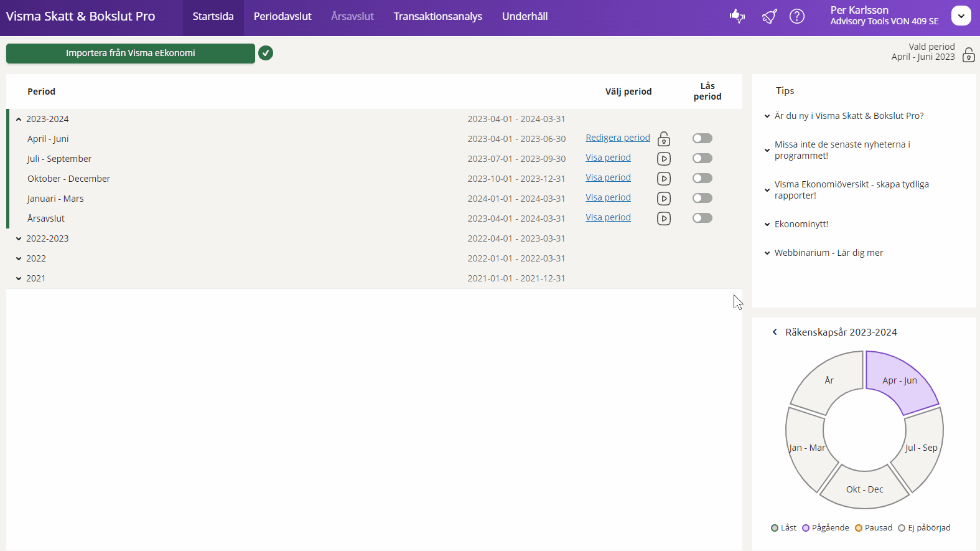Enable lock period for Januari - Mars

pyautogui.click(x=702, y=198)
